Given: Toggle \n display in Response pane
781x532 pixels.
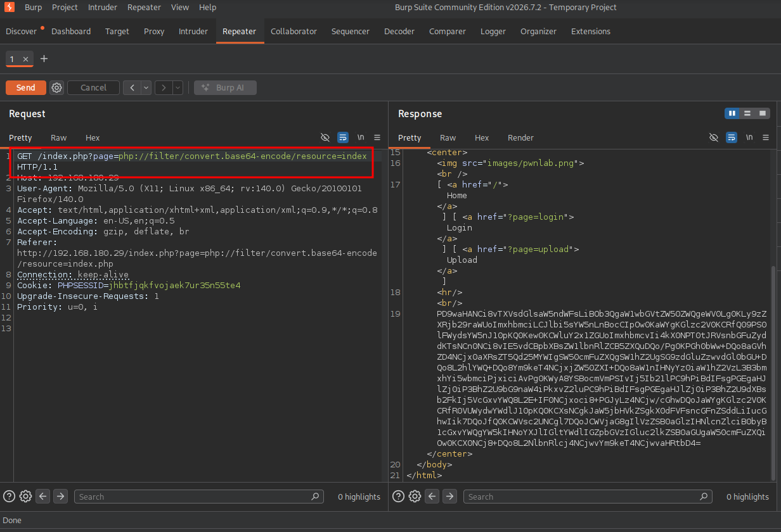Looking at the screenshot, I should point(749,137).
